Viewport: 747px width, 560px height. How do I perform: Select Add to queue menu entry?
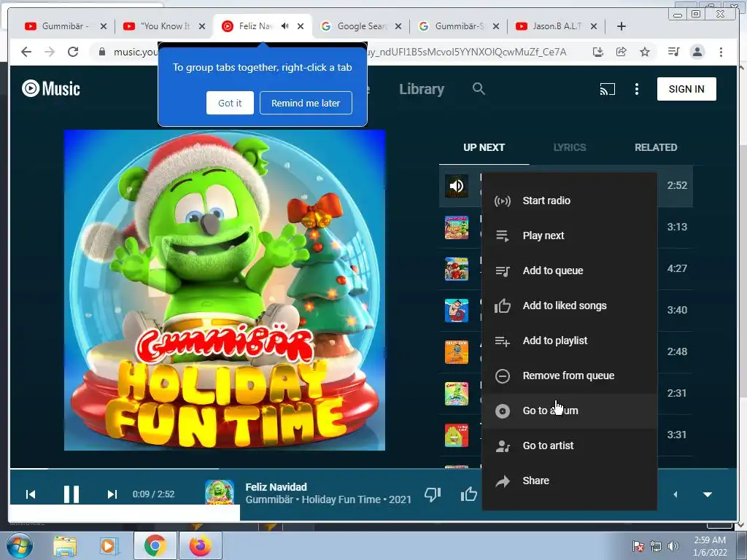point(569,271)
